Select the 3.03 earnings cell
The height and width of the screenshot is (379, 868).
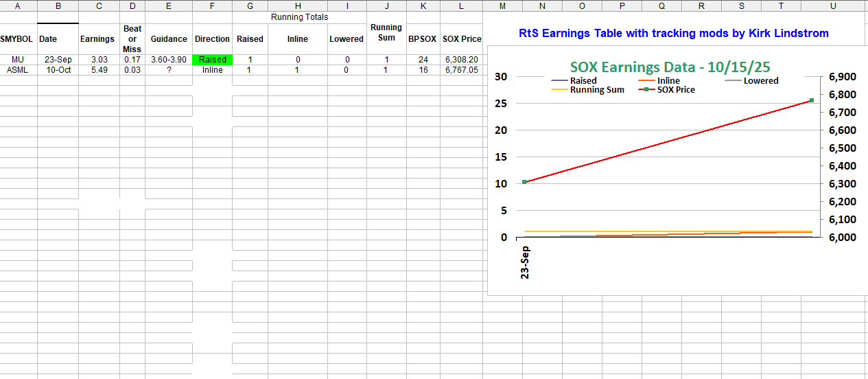[x=97, y=60]
